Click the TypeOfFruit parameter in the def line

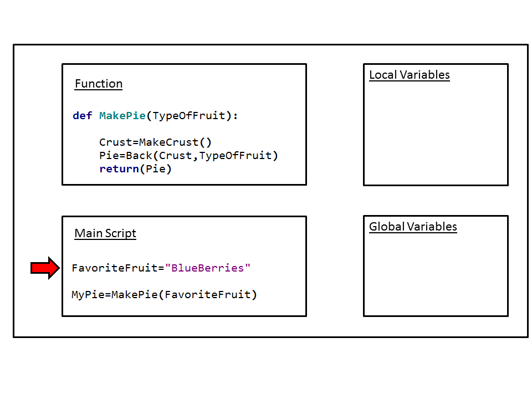coord(189,116)
